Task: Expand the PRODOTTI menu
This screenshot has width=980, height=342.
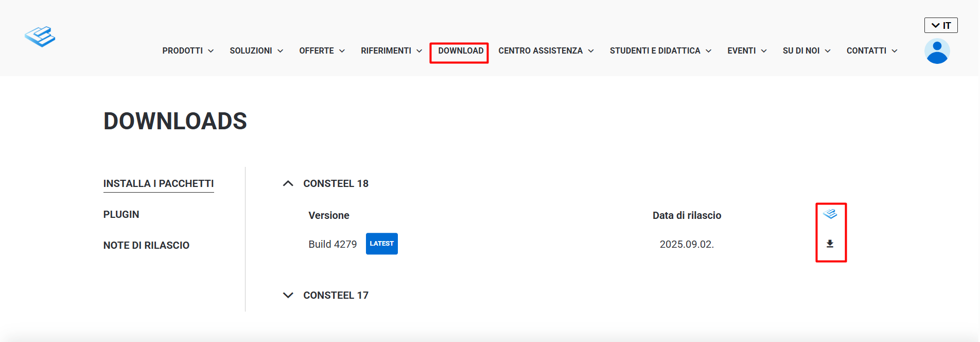Action: pyautogui.click(x=188, y=50)
